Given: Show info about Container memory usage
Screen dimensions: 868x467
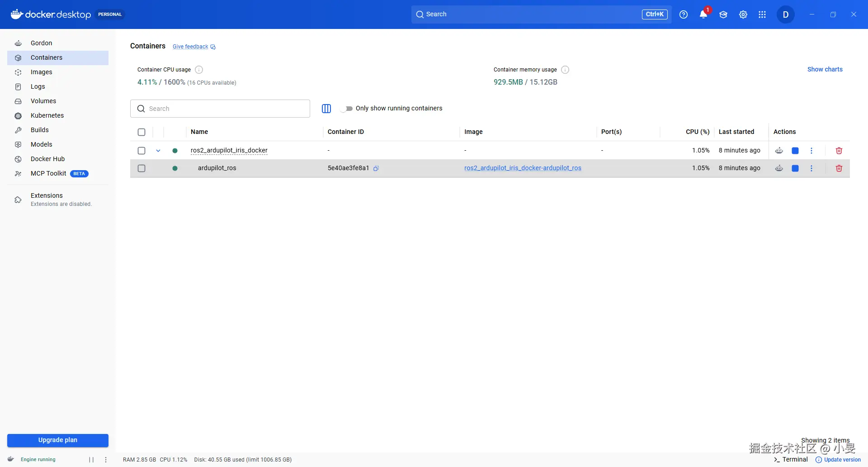Looking at the screenshot, I should (565, 70).
